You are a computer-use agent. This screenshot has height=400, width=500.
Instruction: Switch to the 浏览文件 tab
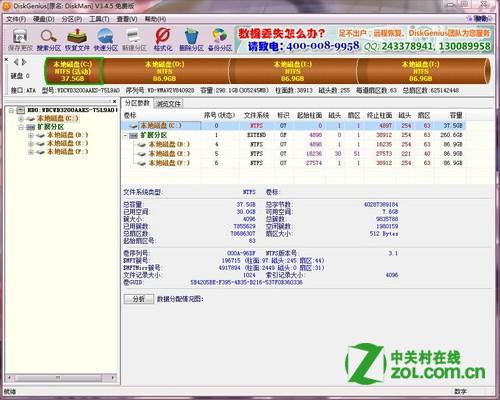point(168,104)
